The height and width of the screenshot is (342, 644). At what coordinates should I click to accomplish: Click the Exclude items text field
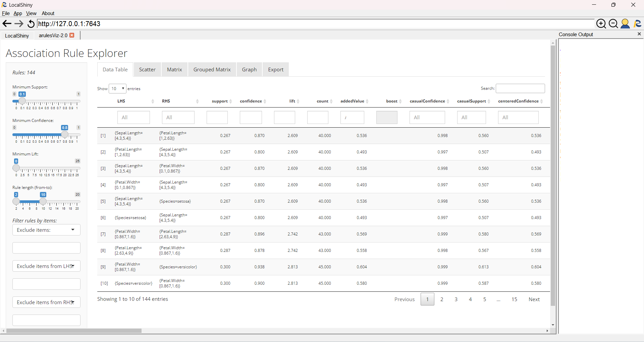click(x=46, y=248)
